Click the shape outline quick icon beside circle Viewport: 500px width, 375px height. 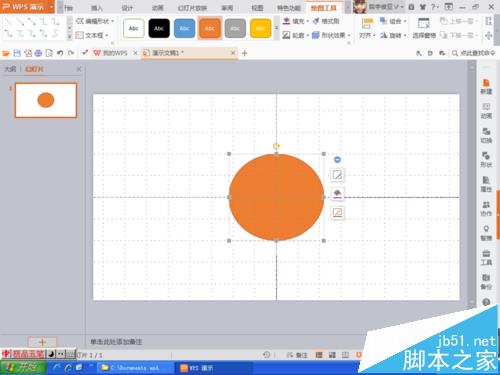(x=337, y=213)
